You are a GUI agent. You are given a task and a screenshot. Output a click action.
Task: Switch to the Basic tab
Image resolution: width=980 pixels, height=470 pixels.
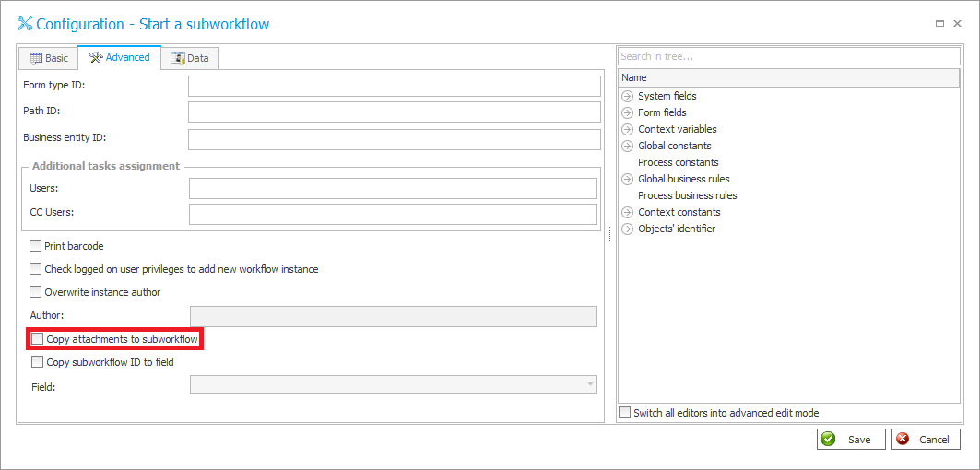[49, 58]
